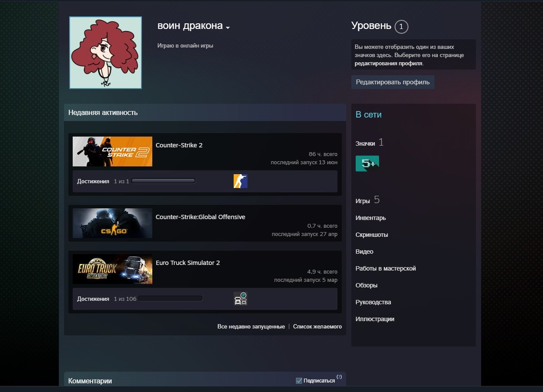Open the Counter-Strike 2 game banner
543x392 pixels.
tap(112, 152)
